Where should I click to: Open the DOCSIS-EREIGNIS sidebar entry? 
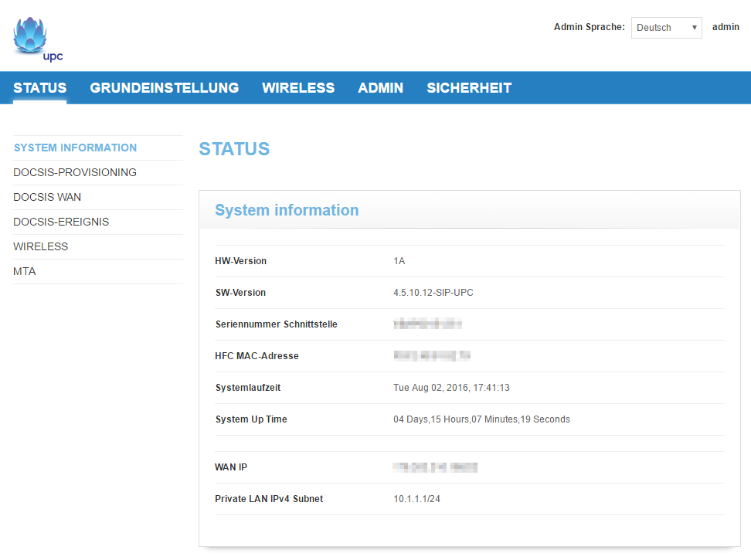(x=61, y=222)
